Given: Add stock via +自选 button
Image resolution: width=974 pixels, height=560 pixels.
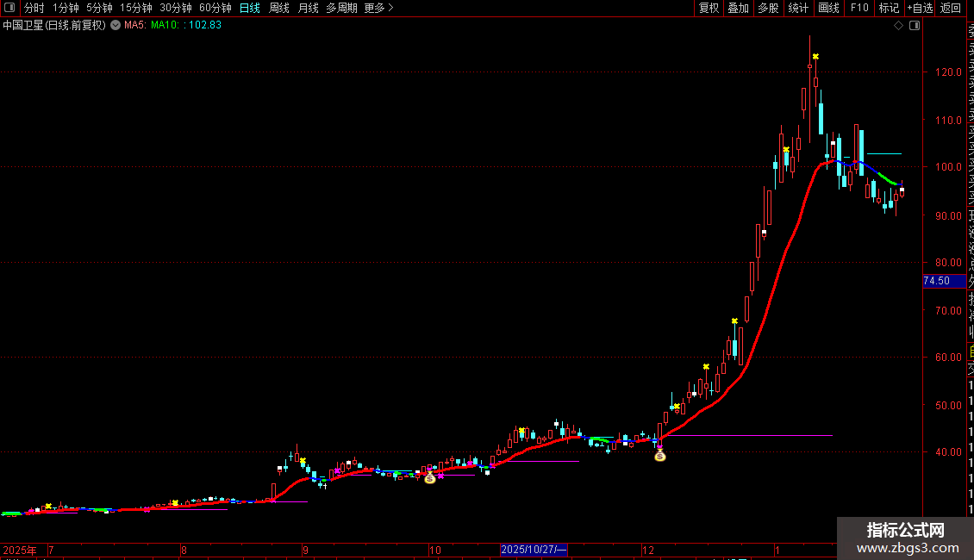Looking at the screenshot, I should [x=920, y=8].
